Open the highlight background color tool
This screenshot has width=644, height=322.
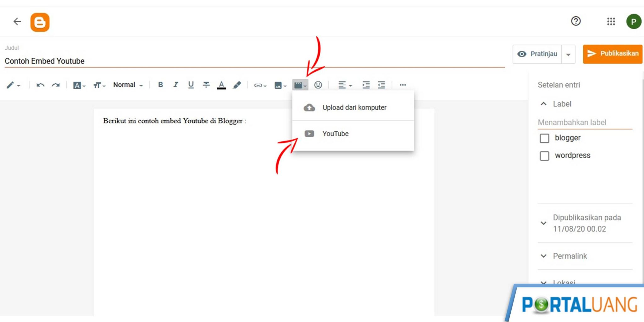coord(237,85)
